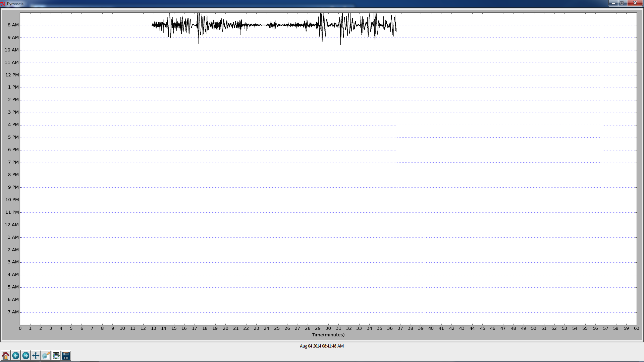Minimize the Pymaseis window
The height and width of the screenshot is (362, 644).
[x=613, y=3]
